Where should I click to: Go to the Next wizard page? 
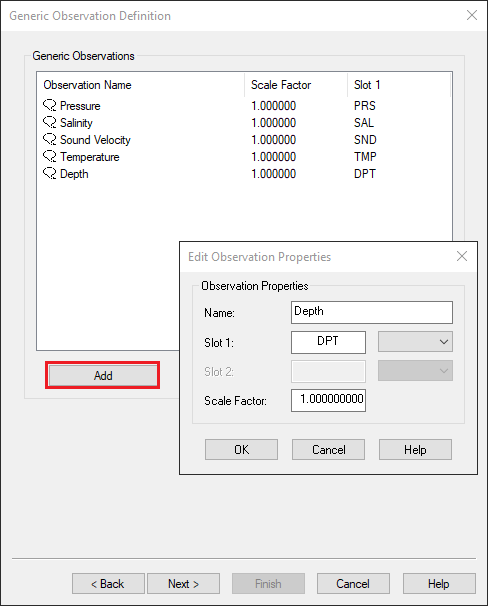click(184, 584)
